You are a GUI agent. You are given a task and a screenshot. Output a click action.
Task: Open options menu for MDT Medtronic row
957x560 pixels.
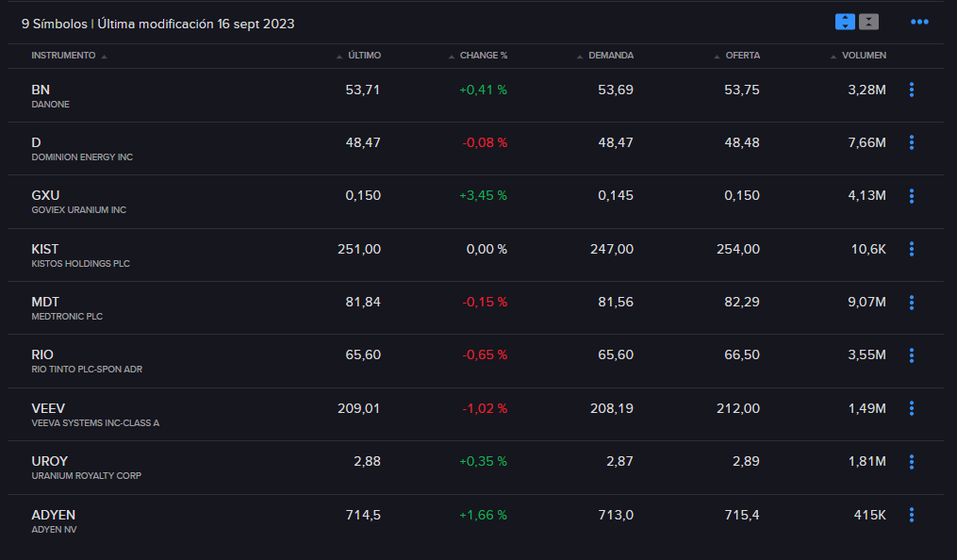click(912, 302)
